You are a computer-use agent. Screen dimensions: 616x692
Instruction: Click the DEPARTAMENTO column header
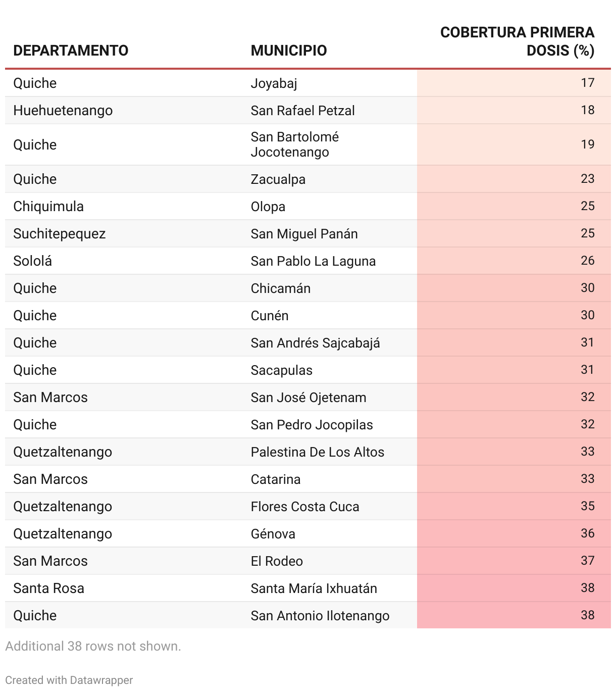pos(71,51)
